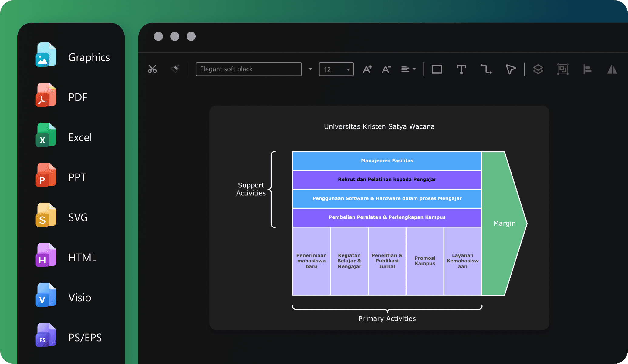Viewport: 628px width, 364px height.
Task: Select the Pointer select tool
Action: click(511, 69)
